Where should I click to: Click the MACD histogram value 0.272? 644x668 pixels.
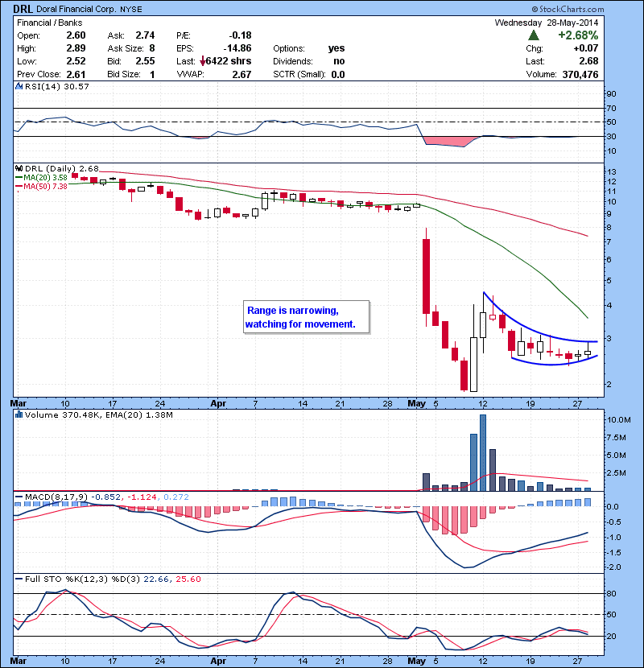click(175, 497)
